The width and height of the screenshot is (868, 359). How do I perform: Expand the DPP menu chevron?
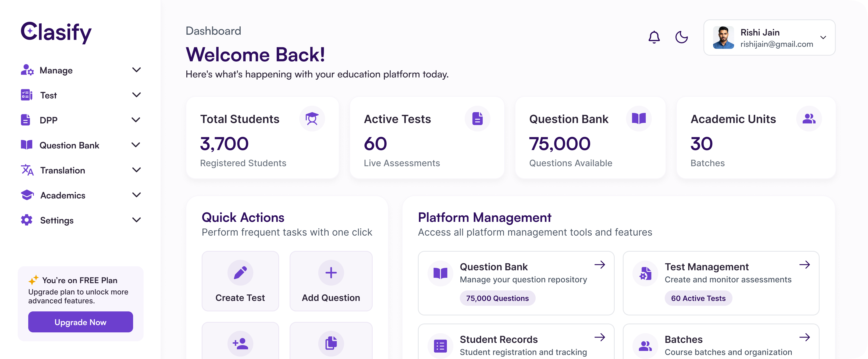[136, 120]
